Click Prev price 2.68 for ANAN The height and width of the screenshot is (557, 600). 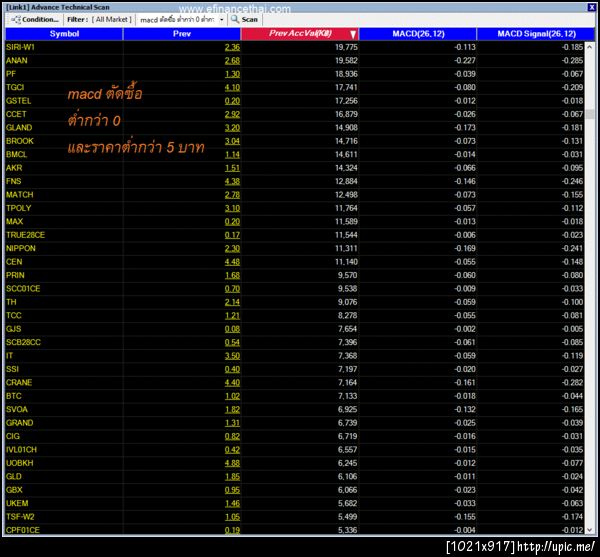click(x=232, y=60)
